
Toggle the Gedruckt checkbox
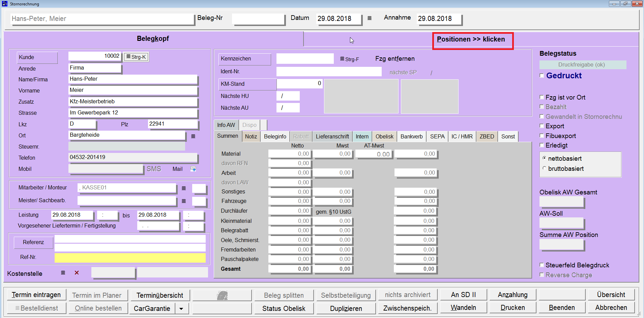tap(541, 76)
